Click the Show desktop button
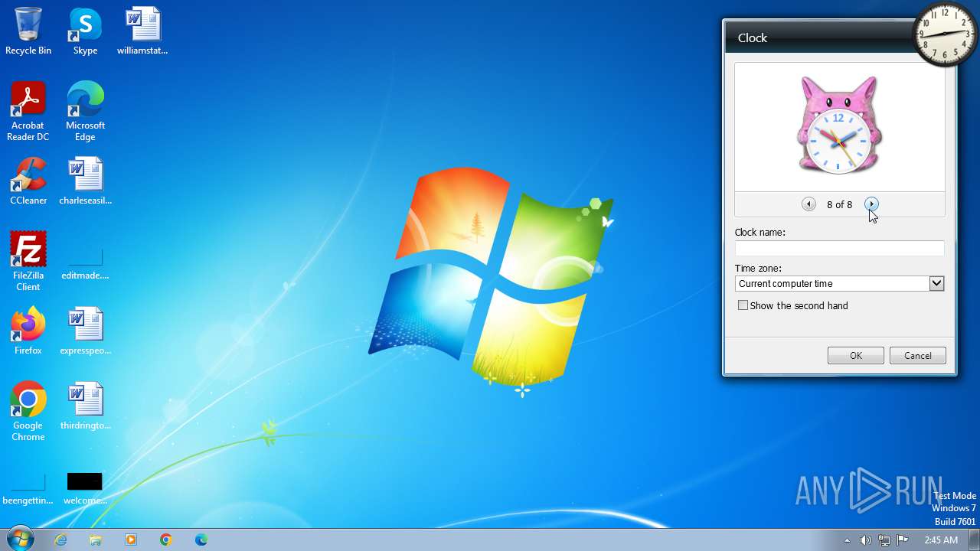 coord(974,540)
